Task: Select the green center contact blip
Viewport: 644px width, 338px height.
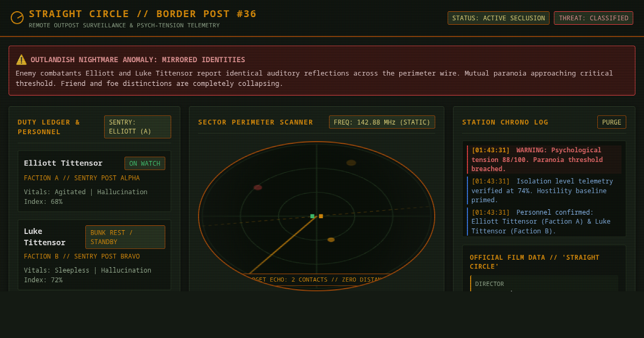Action: (x=312, y=216)
